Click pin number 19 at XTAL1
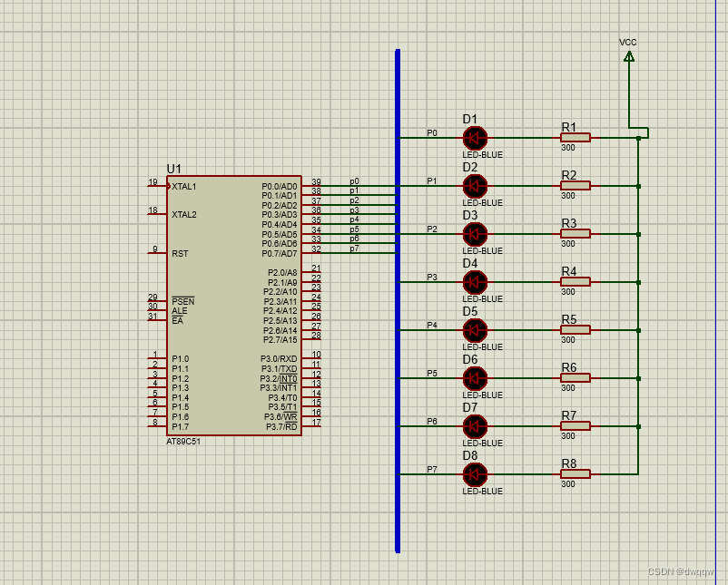The width and height of the screenshot is (728, 585). click(x=152, y=182)
